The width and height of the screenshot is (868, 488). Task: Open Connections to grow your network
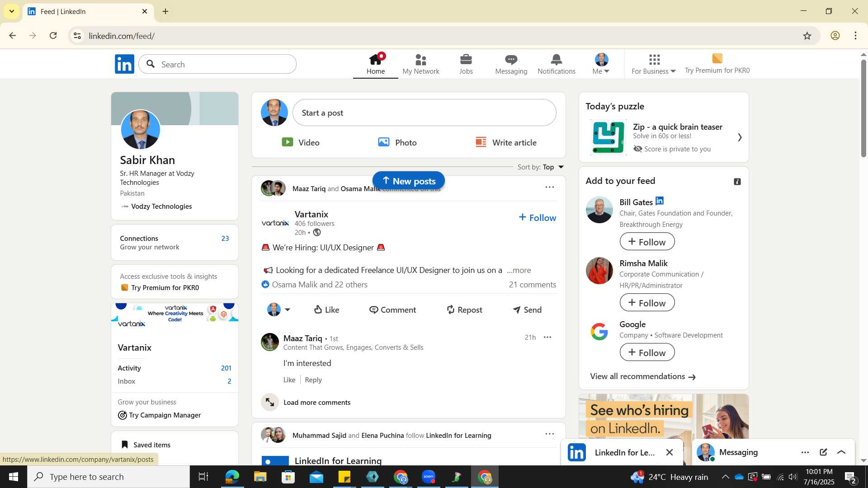pos(175,243)
